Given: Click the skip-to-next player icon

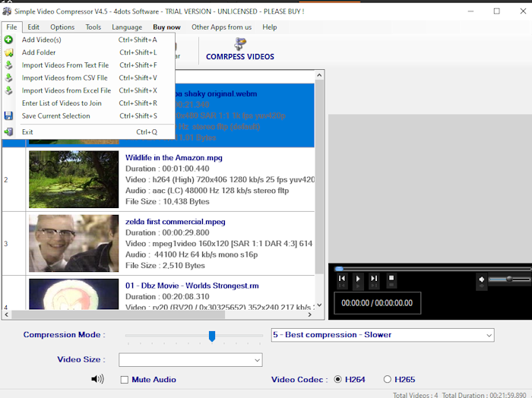Looking at the screenshot, I should (374, 280).
